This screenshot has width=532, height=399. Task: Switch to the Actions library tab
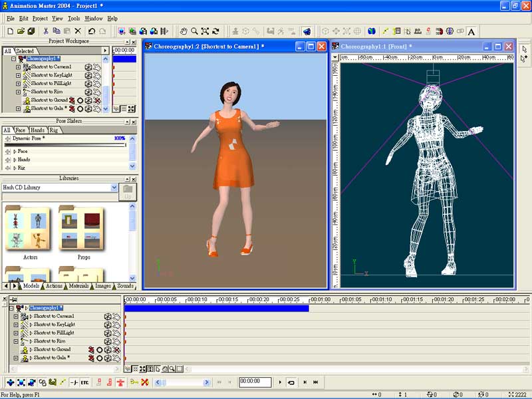point(54,286)
